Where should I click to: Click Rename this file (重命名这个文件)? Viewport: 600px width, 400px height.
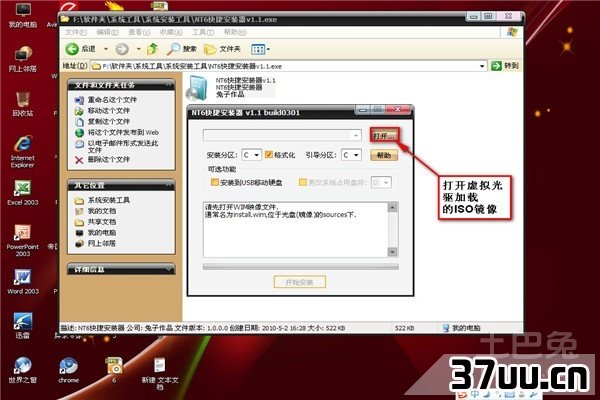coord(112,100)
